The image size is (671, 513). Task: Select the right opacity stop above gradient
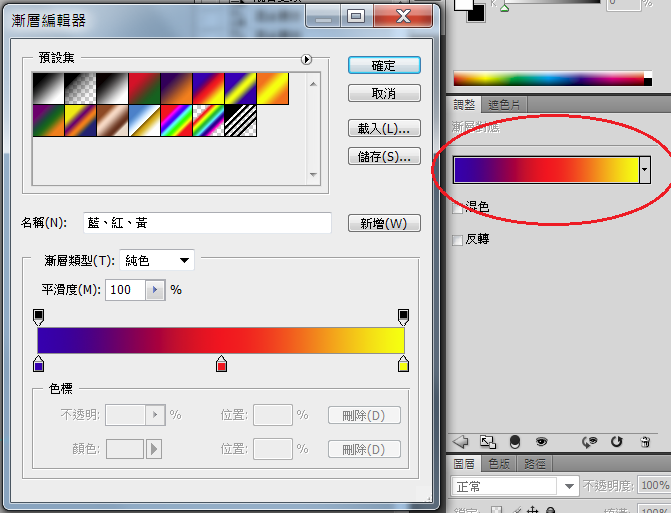(403, 317)
